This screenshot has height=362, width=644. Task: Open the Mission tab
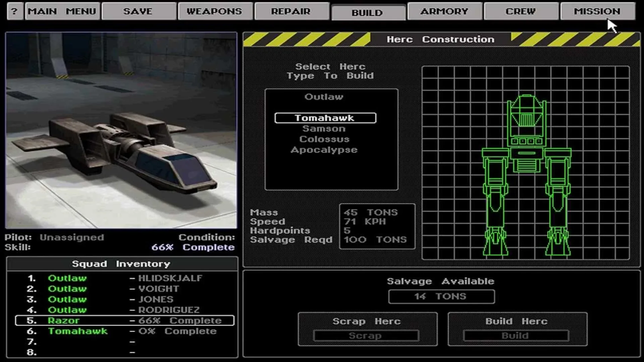597,11
